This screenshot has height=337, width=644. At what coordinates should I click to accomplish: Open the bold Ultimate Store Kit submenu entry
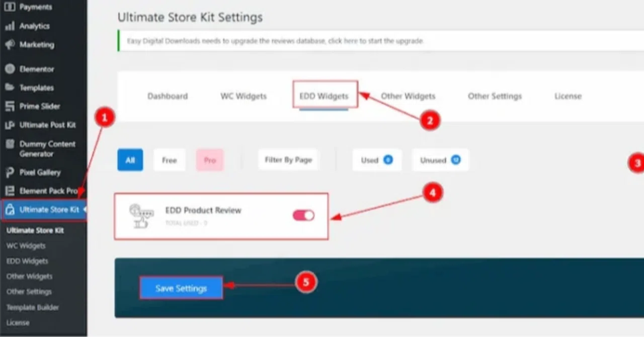35,230
